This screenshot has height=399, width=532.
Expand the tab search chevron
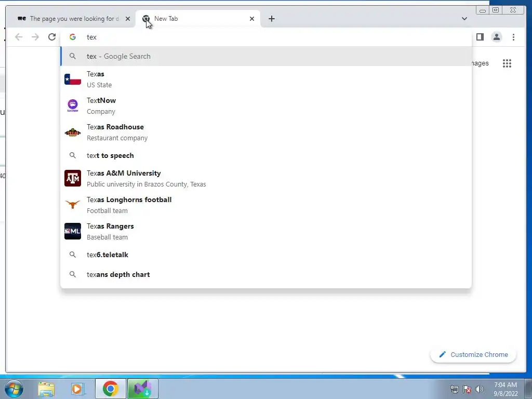pyautogui.click(x=464, y=19)
